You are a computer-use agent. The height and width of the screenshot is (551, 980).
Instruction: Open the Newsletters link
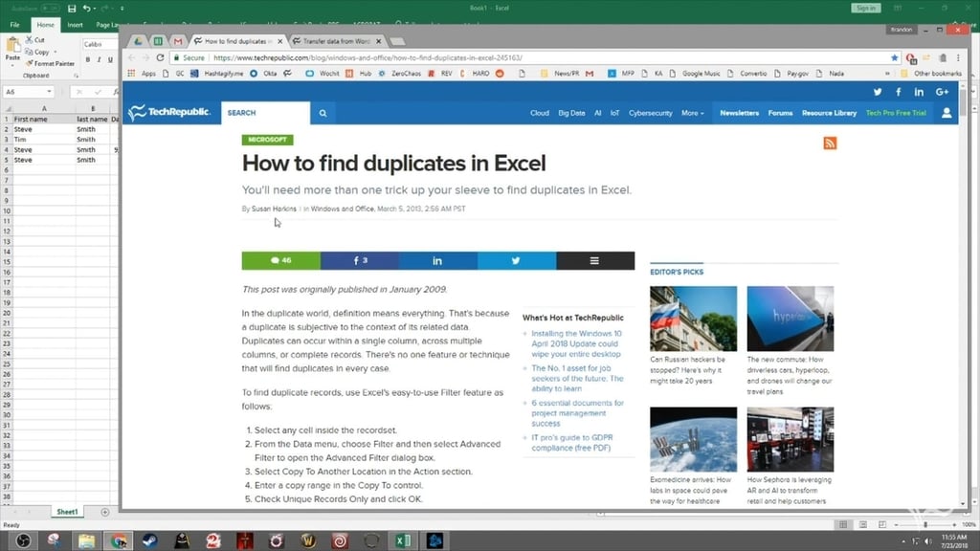(740, 113)
